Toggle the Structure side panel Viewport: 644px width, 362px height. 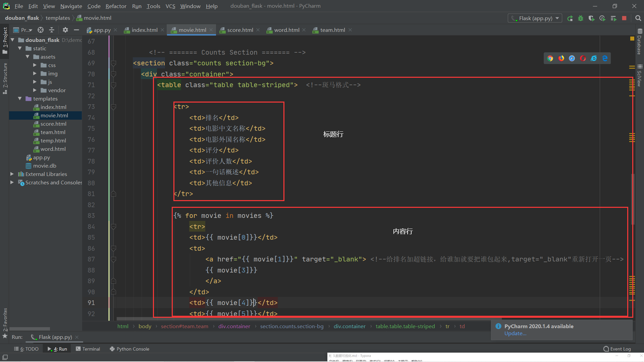[5, 78]
